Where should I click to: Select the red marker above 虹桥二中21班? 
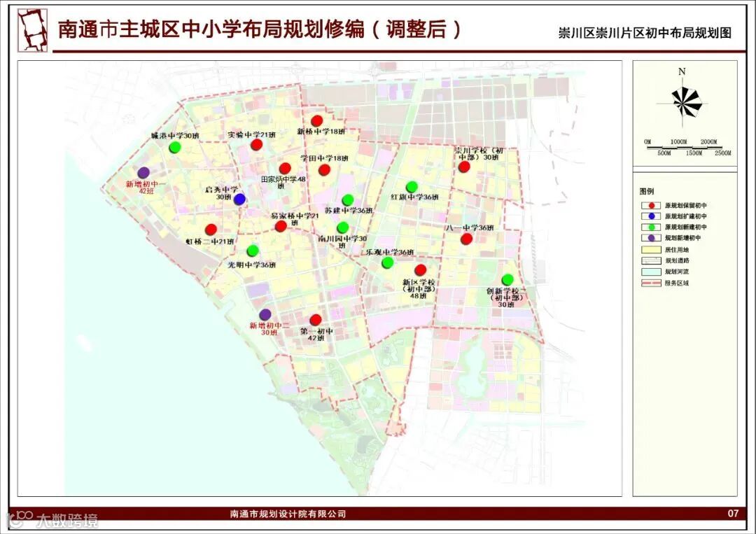point(211,230)
